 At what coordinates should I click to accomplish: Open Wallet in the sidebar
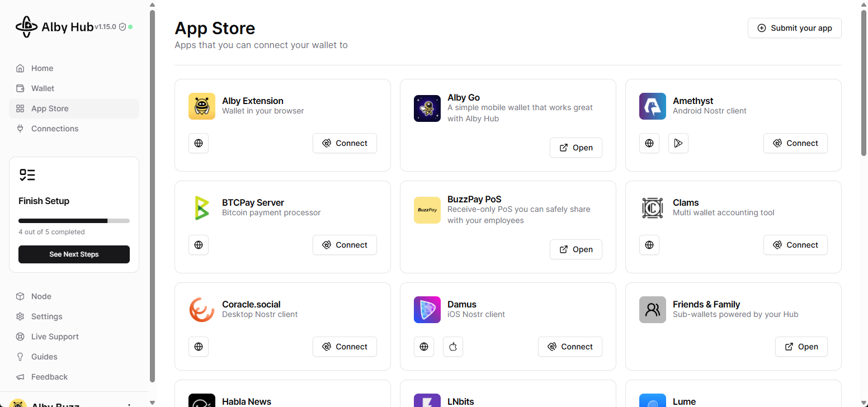point(74,88)
